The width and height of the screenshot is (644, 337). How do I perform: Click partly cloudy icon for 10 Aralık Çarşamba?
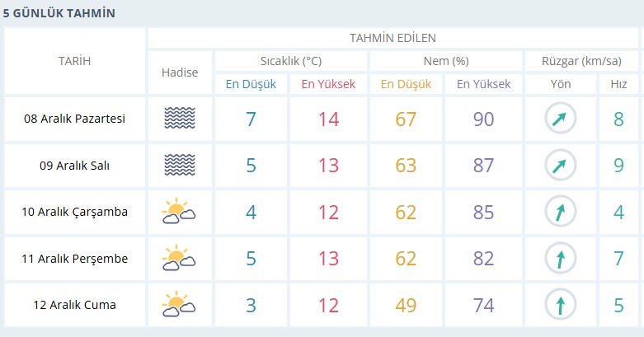click(180, 212)
